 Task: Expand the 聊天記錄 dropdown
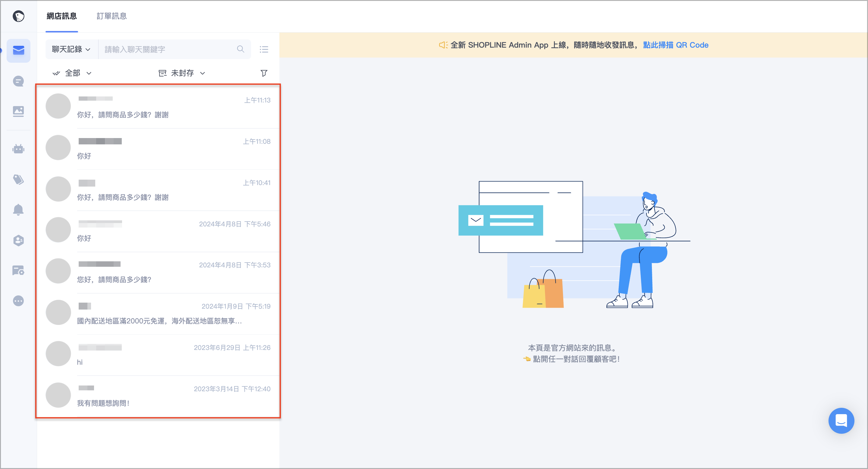(x=71, y=49)
